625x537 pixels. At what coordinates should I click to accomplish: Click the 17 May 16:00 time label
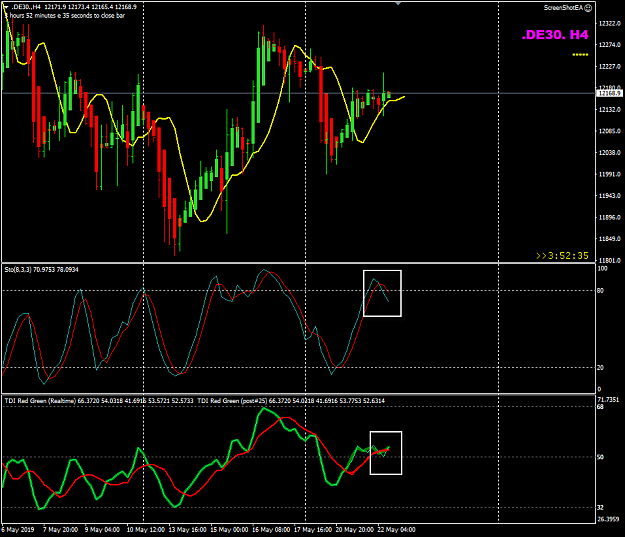(x=313, y=530)
